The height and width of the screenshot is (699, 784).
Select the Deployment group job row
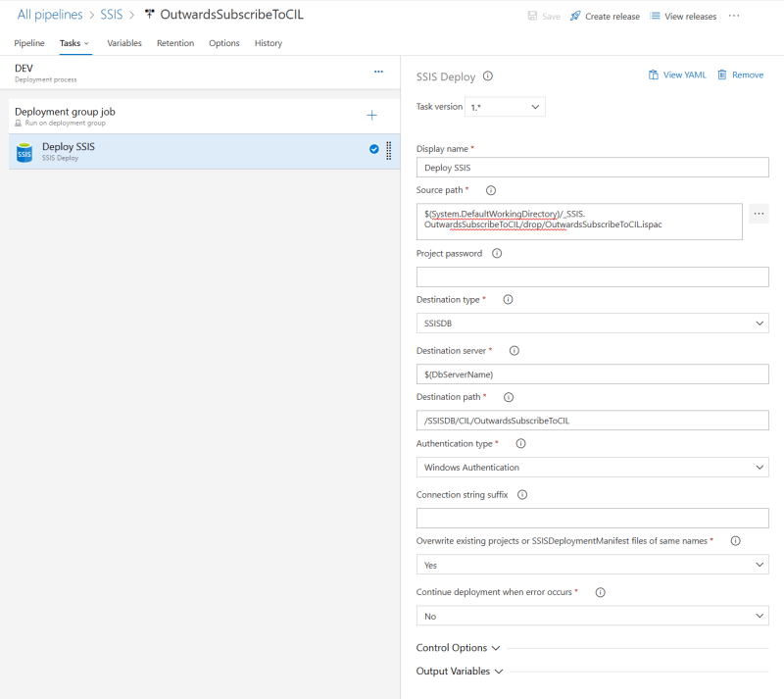tap(205, 116)
